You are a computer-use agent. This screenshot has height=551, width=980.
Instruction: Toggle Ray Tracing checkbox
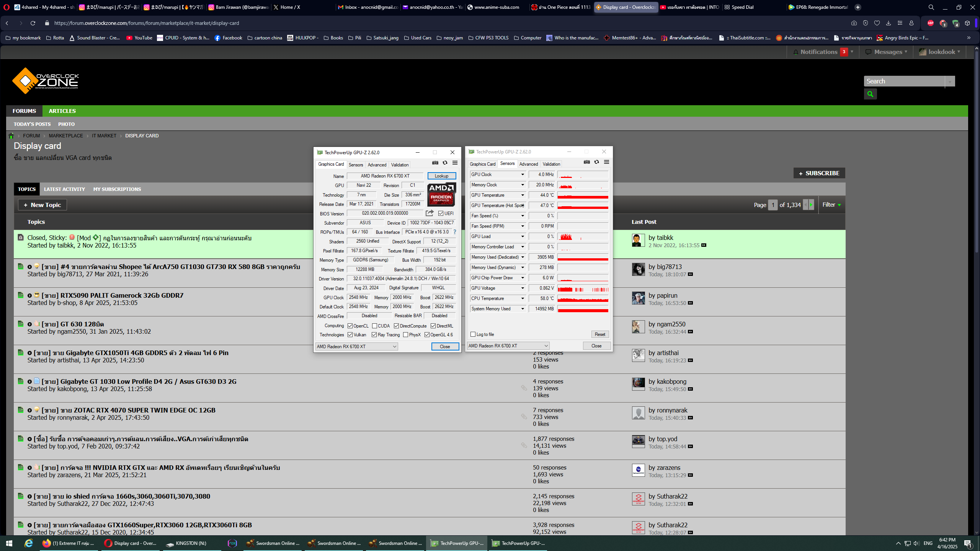(374, 335)
